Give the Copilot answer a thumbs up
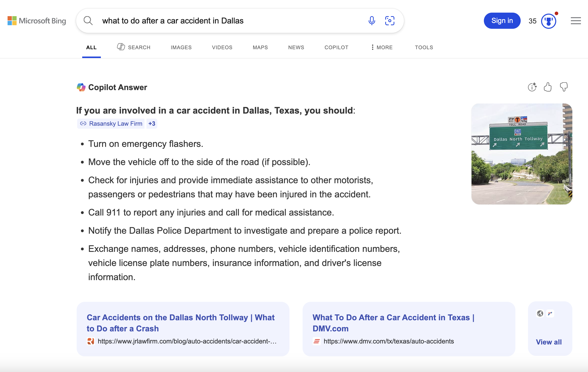The height and width of the screenshot is (372, 588). [x=548, y=87]
